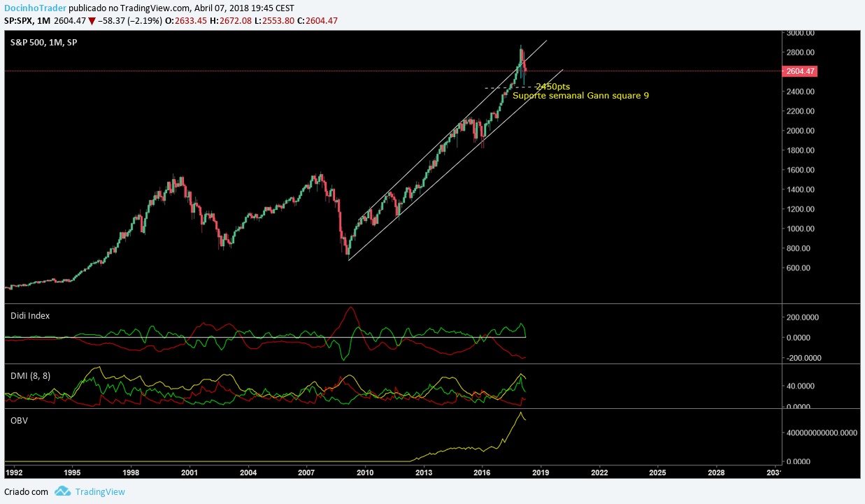
Task: Select the Suporte semanal Gann square 9 note
Action: click(x=580, y=95)
